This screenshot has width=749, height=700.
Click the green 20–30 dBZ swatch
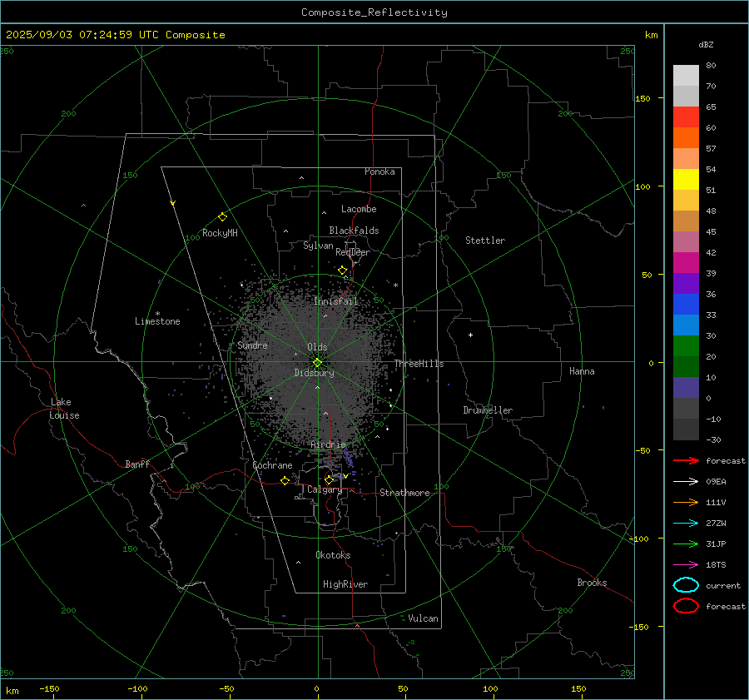[686, 346]
